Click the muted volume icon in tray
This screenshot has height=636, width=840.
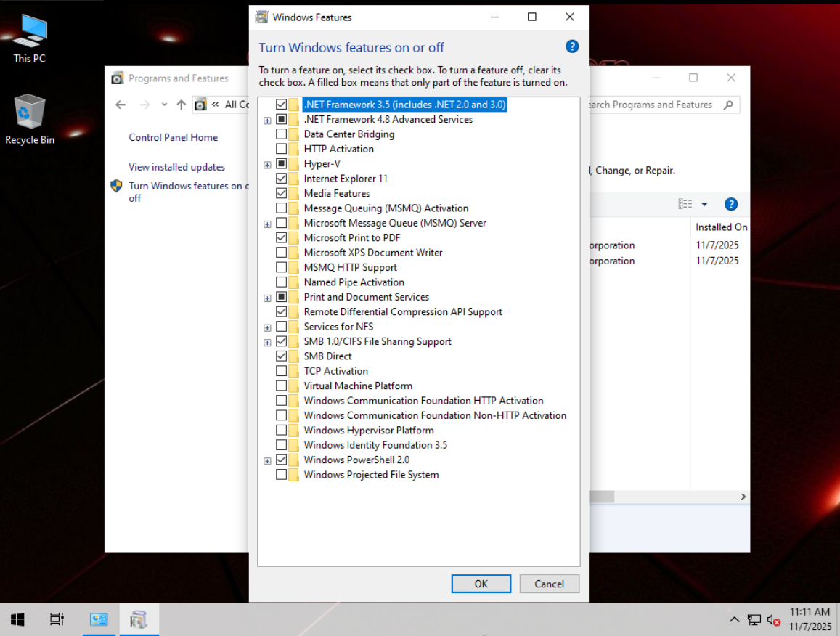tap(773, 620)
